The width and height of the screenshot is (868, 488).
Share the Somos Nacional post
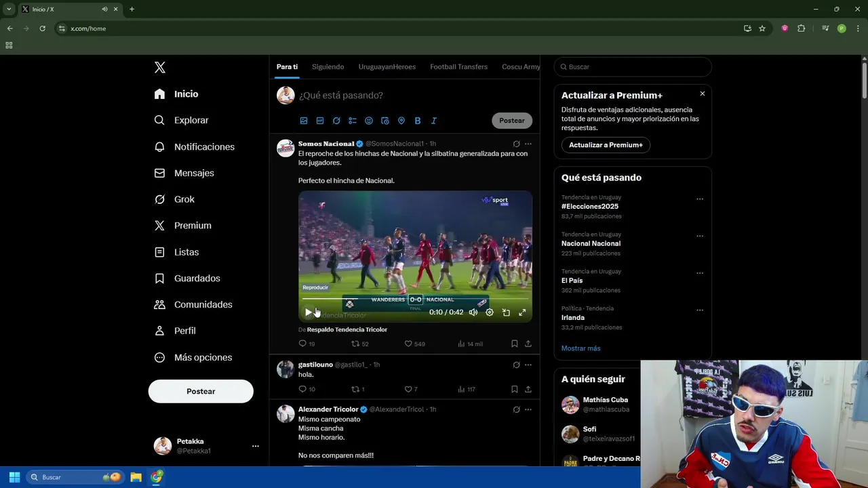pyautogui.click(x=528, y=344)
